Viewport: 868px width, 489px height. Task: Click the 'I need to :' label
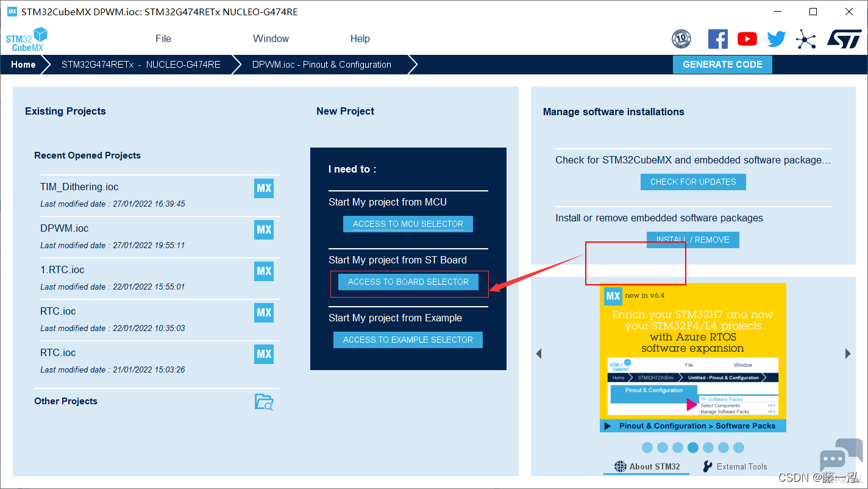pos(352,169)
